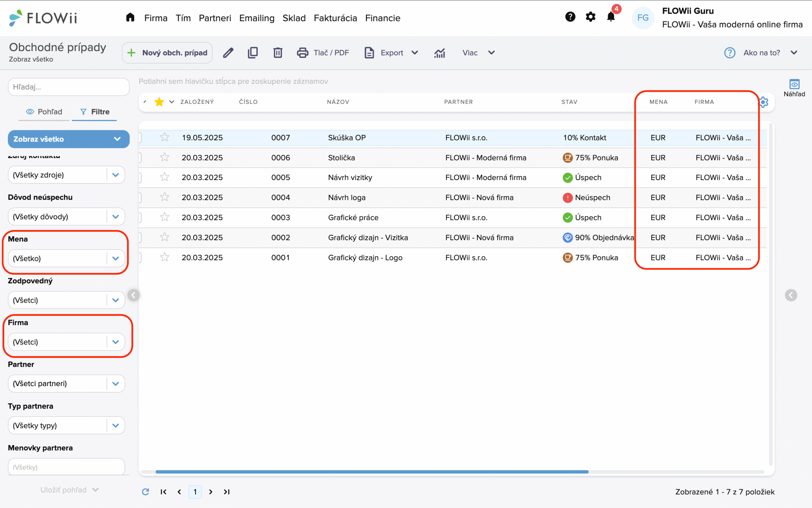The height and width of the screenshot is (508, 812).
Task: Select page number 1
Action: [x=195, y=492]
